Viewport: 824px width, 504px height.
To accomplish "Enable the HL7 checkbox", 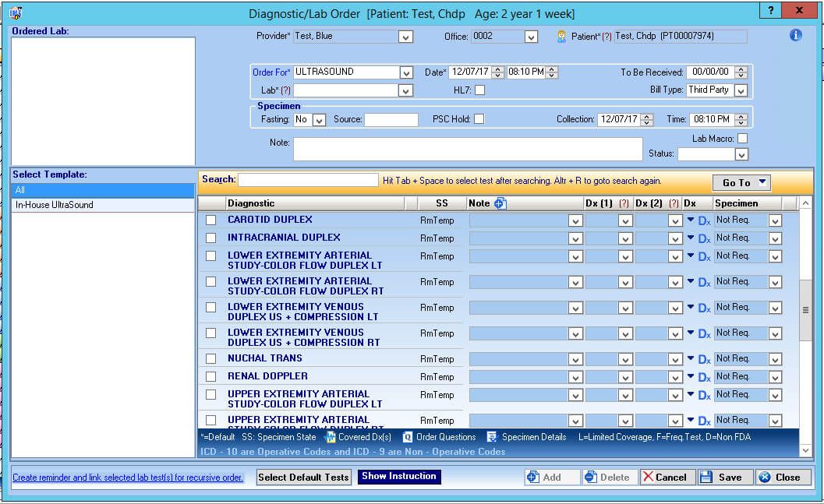I will pos(479,90).
